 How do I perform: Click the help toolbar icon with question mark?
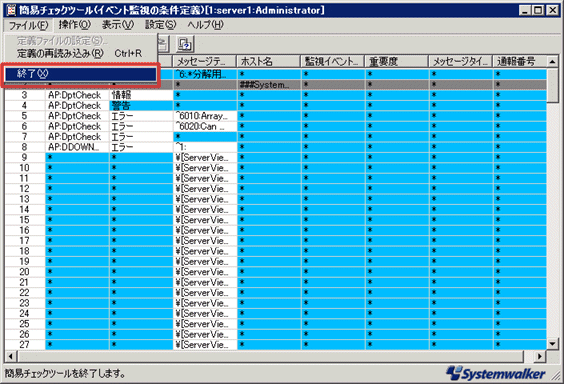(x=185, y=45)
